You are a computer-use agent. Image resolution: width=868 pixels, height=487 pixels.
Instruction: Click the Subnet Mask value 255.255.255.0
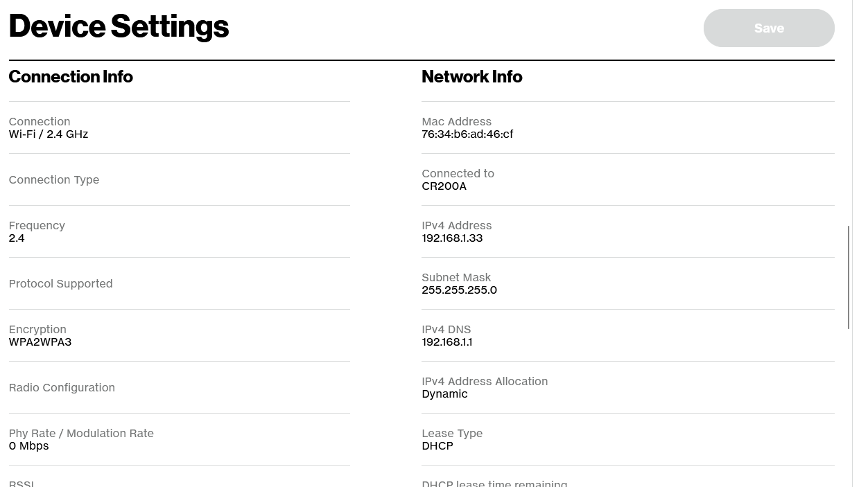459,290
